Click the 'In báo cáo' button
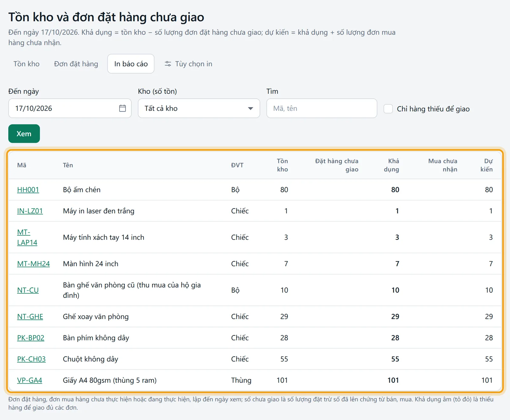 131,64
